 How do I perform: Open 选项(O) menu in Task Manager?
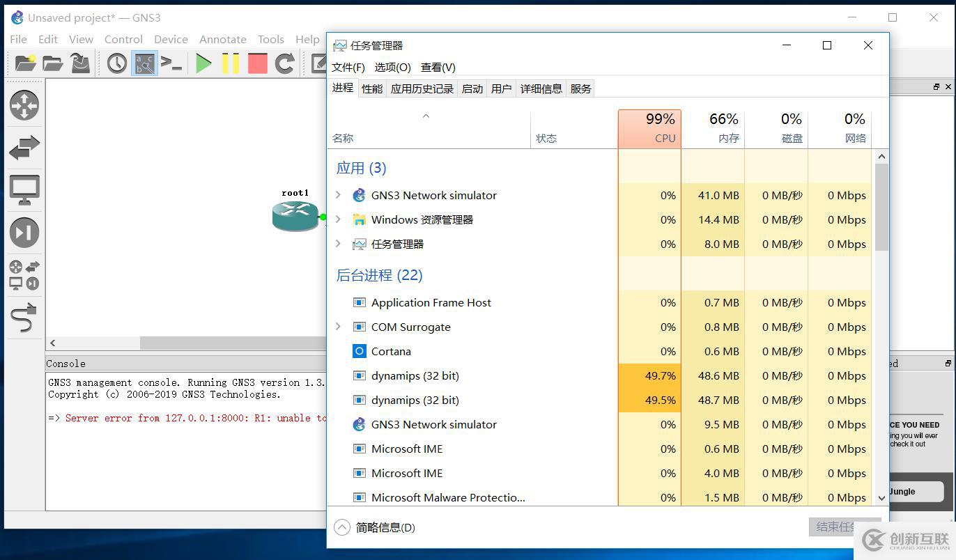(393, 67)
